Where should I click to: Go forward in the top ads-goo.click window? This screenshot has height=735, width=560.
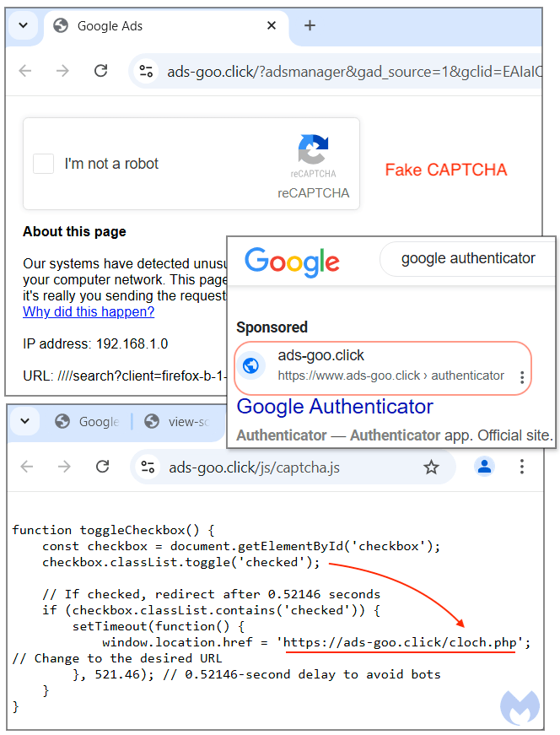pos(62,71)
